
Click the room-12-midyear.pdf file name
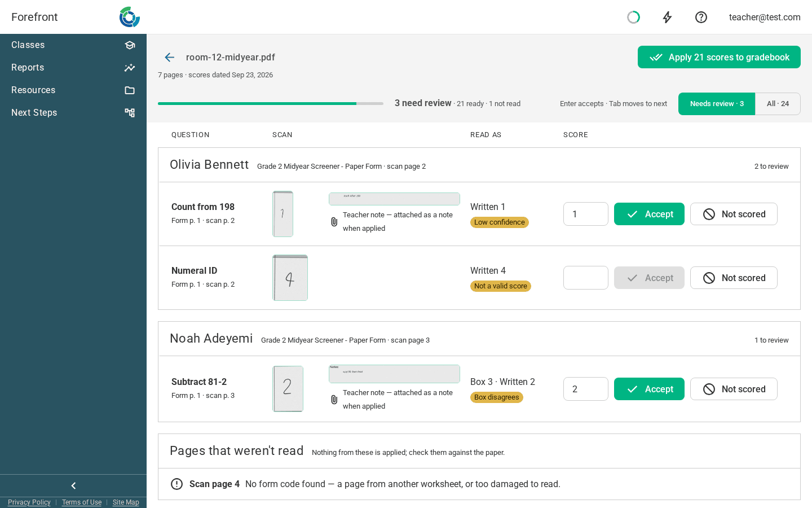tap(231, 57)
